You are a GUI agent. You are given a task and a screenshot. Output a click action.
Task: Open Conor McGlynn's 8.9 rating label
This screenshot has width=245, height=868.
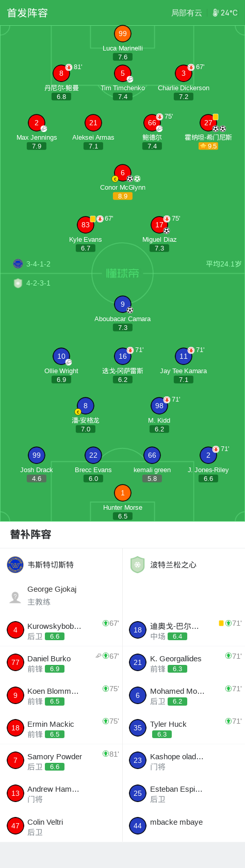[x=123, y=196]
